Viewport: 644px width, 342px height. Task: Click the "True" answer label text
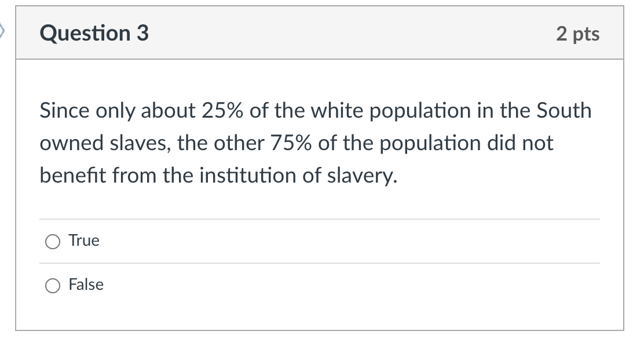(84, 241)
